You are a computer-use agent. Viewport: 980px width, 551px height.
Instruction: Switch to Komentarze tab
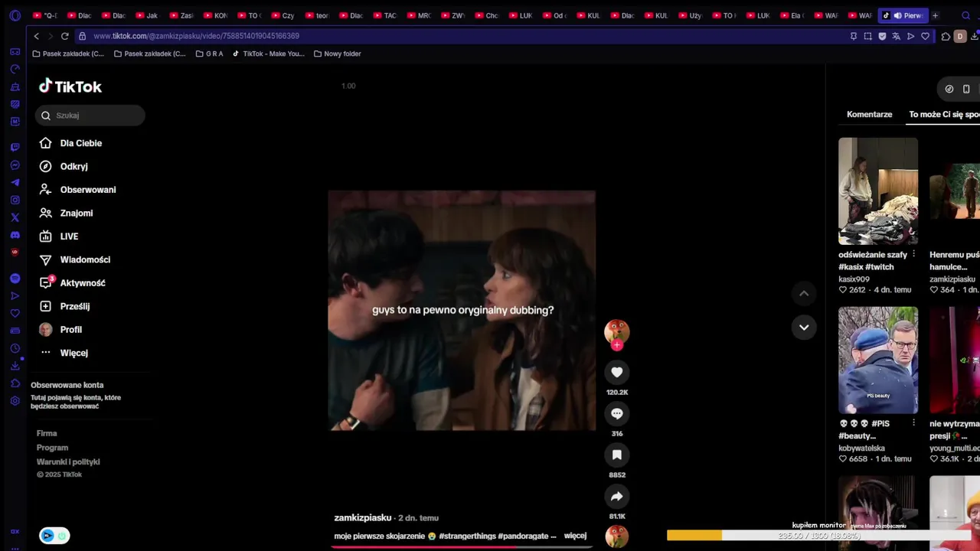tap(870, 114)
